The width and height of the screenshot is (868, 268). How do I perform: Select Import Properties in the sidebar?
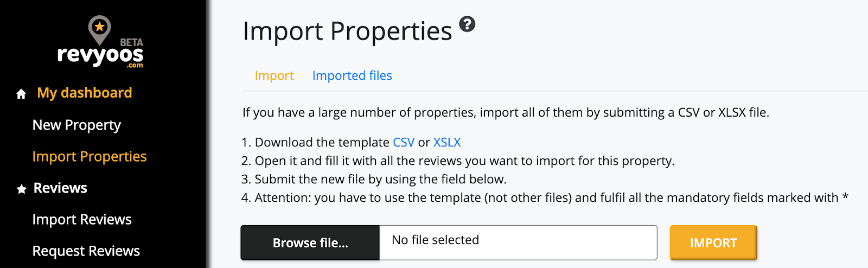click(90, 156)
